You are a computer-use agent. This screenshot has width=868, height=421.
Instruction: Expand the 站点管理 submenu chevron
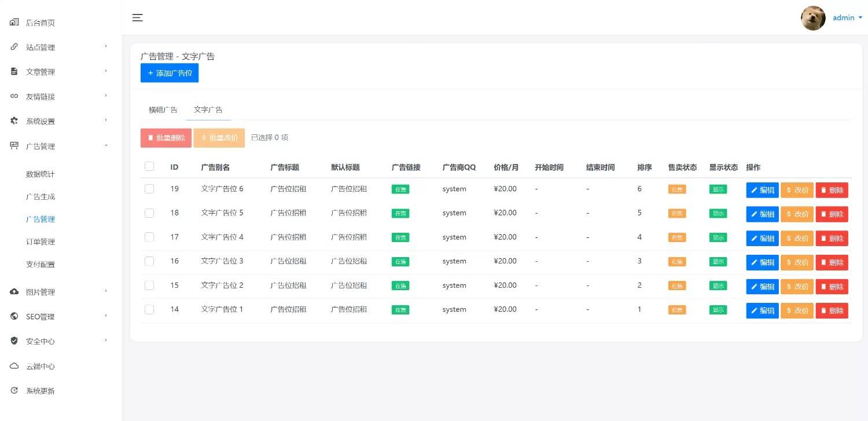coord(106,46)
